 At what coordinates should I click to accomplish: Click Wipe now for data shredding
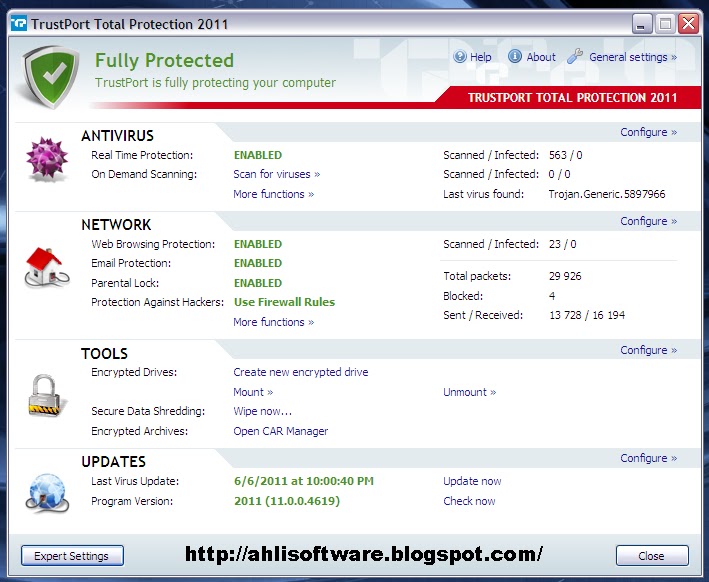click(x=262, y=412)
